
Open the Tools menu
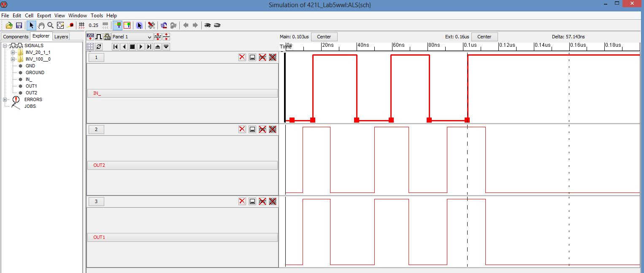click(x=97, y=16)
